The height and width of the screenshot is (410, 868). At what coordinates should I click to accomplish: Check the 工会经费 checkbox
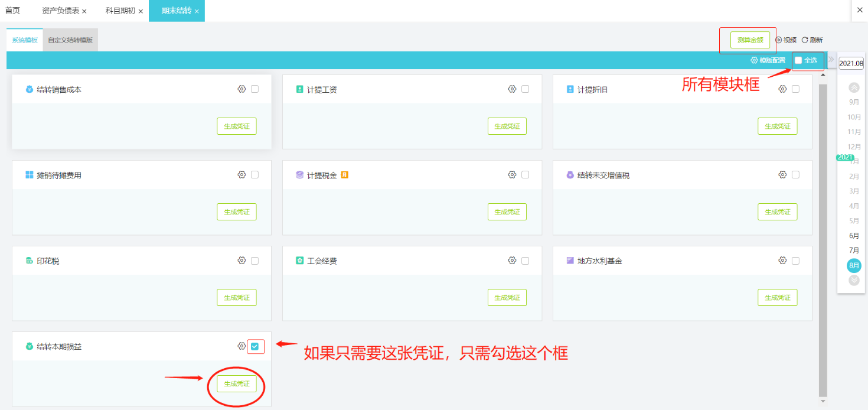pos(525,261)
